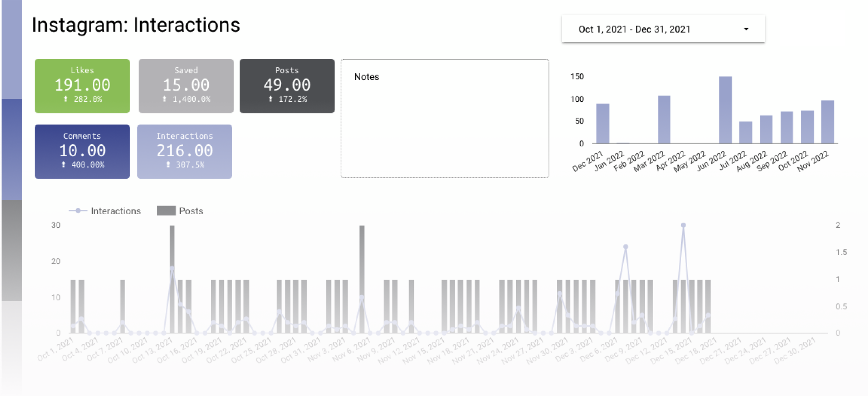
Task: Click the up-arrow icon in the Saved card
Action: click(x=164, y=99)
